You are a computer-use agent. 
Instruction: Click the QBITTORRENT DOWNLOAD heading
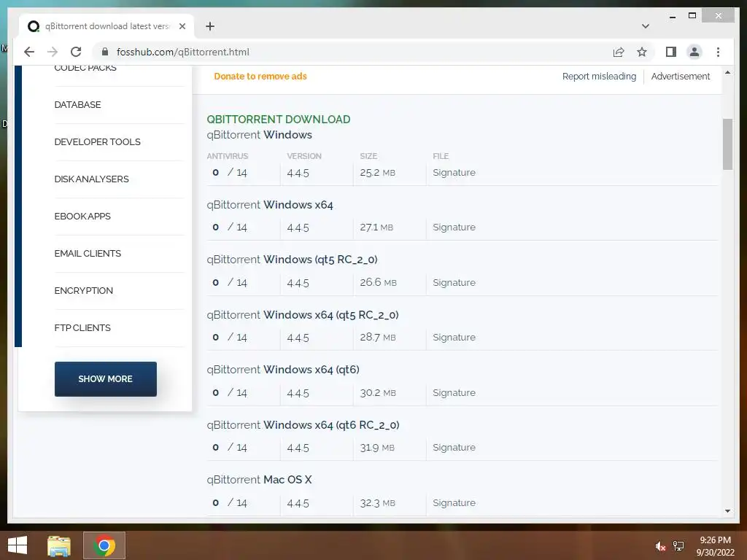(279, 119)
